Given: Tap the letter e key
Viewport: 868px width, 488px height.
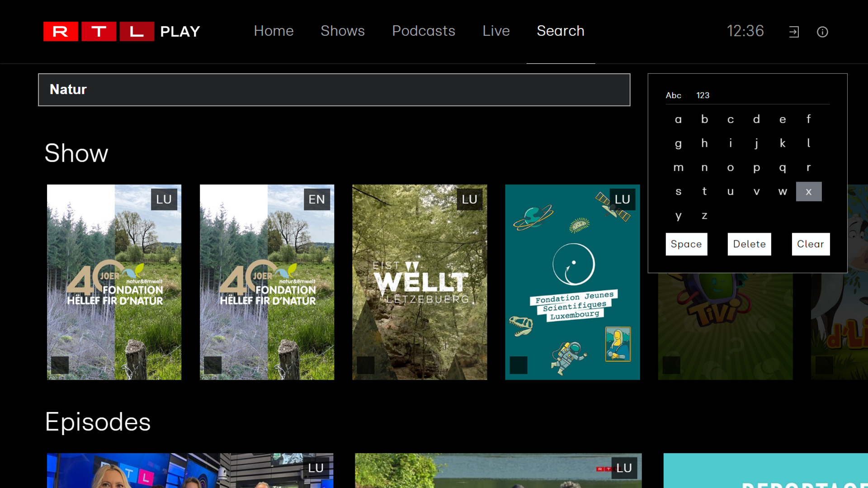Looking at the screenshot, I should click(783, 119).
